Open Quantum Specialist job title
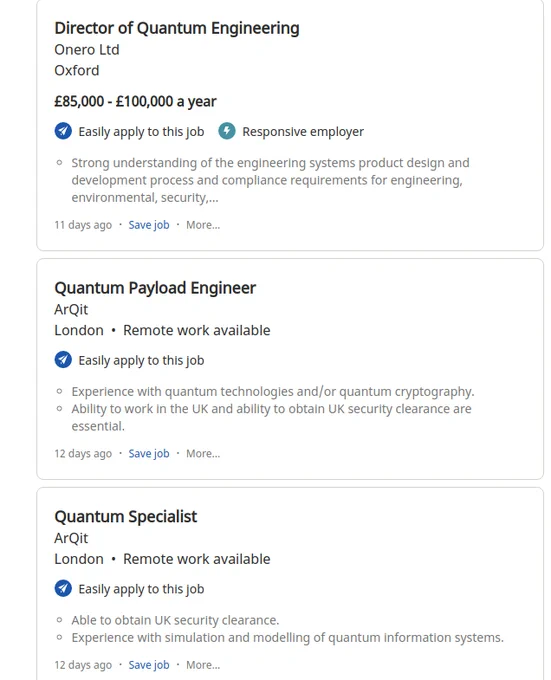Viewport: 551px width, 680px height. click(126, 517)
